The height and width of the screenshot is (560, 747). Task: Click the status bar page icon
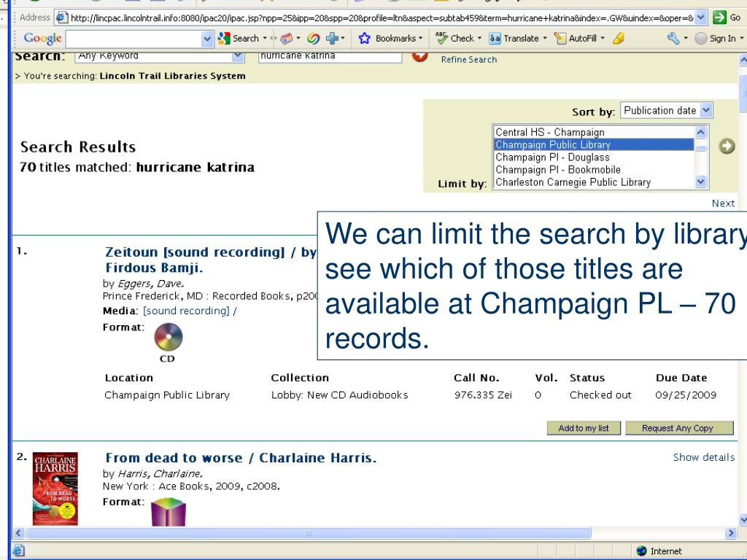[x=18, y=551]
